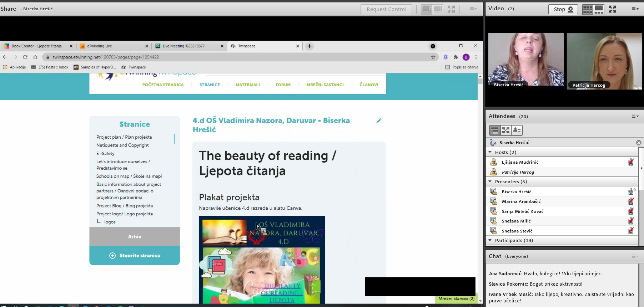Open Netiquette and Copyright page
Screen dimensions: 644x307
pyautogui.click(x=122, y=145)
